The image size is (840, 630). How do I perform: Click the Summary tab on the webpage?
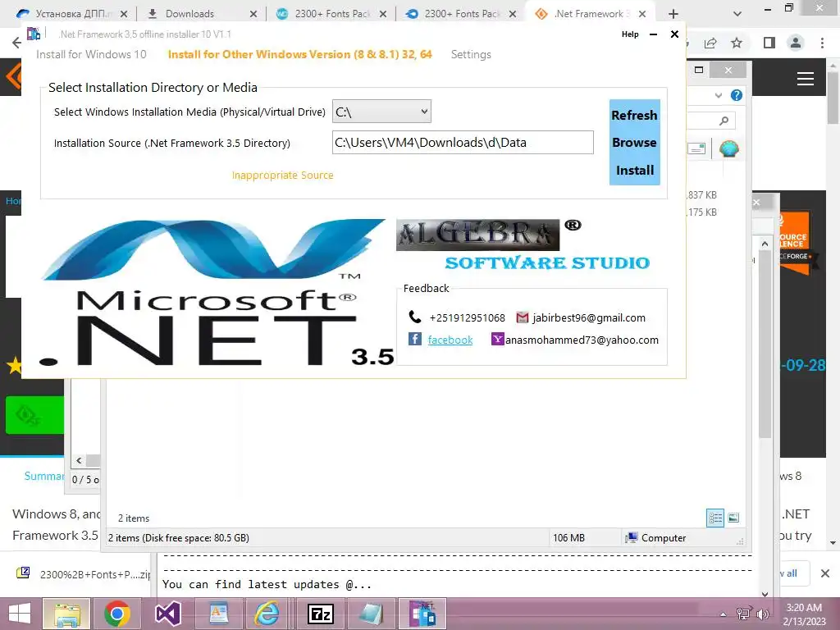tap(43, 476)
